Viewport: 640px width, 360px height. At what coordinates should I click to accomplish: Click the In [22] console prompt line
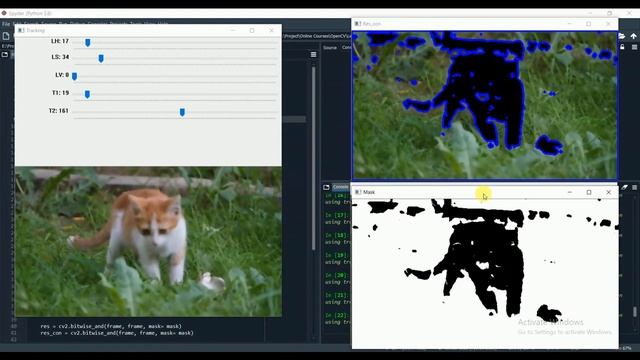pyautogui.click(x=338, y=316)
